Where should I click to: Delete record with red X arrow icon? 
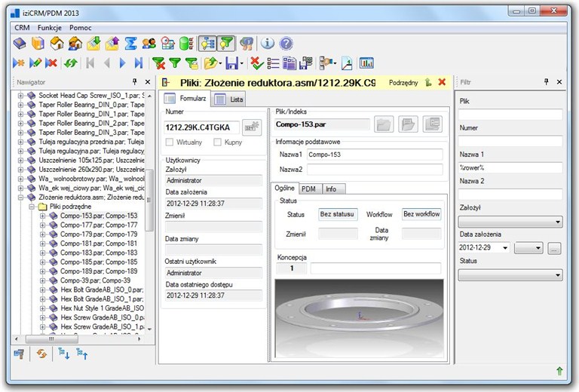(51, 63)
